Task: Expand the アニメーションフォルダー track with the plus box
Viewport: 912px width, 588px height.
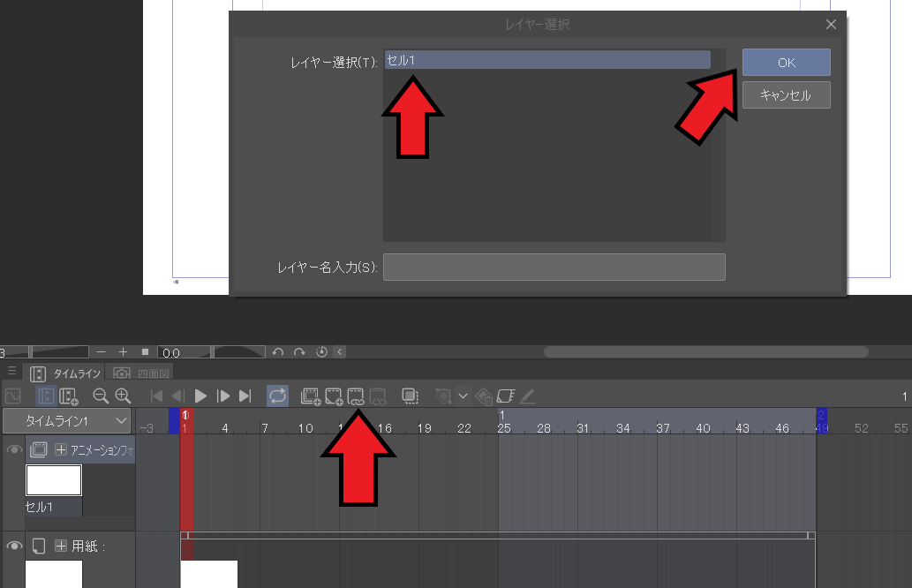Action: (61, 450)
